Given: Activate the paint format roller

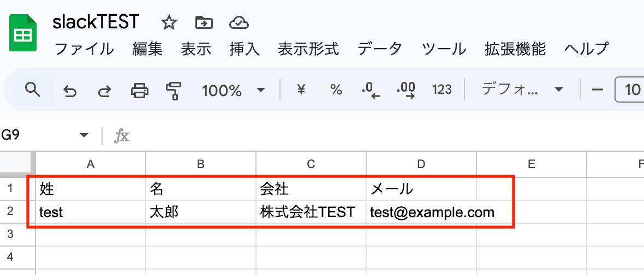Looking at the screenshot, I should tap(174, 91).
